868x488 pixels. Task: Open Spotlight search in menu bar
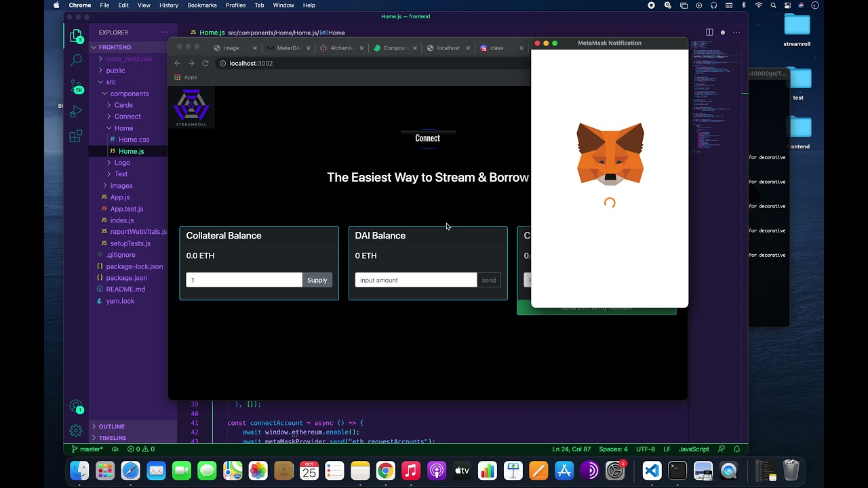(773, 5)
